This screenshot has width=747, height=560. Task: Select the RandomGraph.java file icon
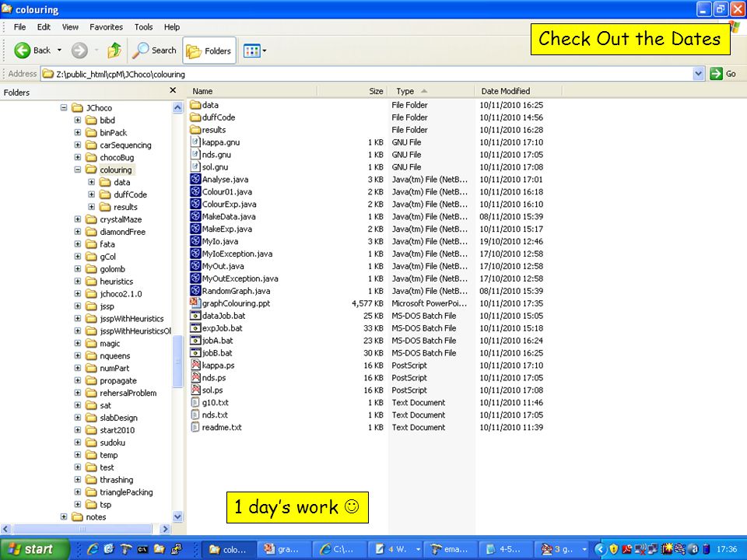(x=195, y=290)
